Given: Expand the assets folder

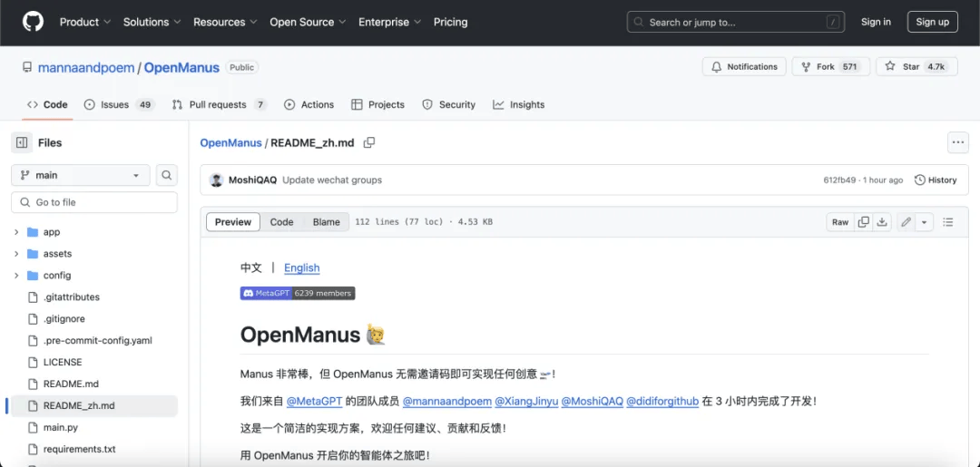Looking at the screenshot, I should [x=17, y=254].
